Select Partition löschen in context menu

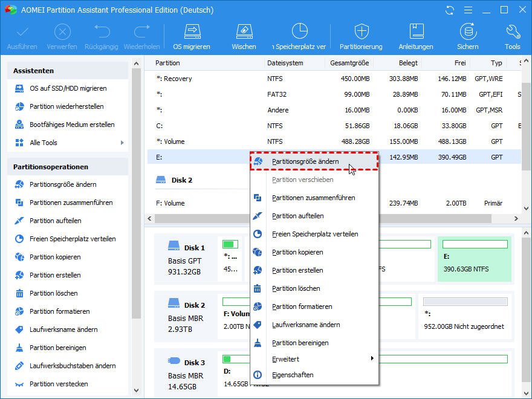[x=314, y=288]
